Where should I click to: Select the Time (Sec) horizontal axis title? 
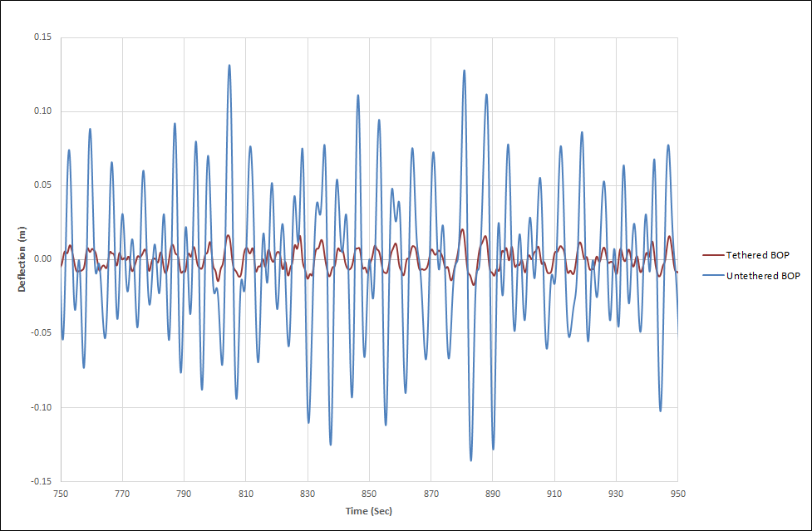pos(369,510)
